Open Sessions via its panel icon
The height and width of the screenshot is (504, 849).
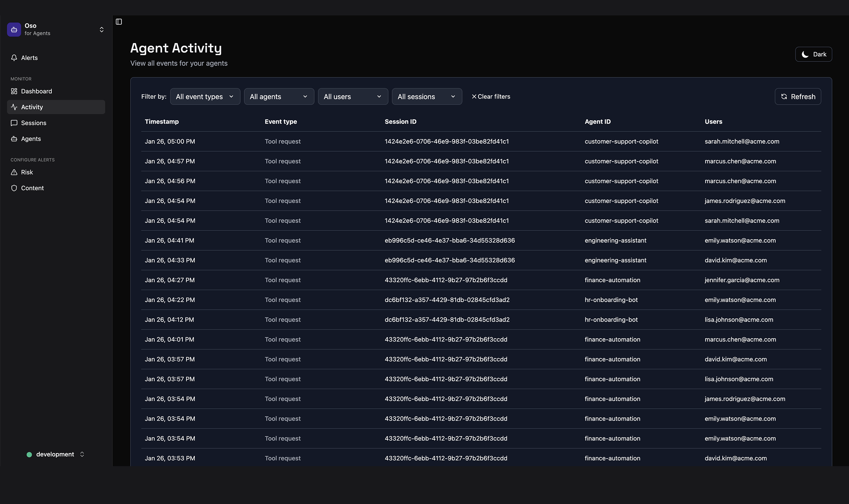point(14,123)
